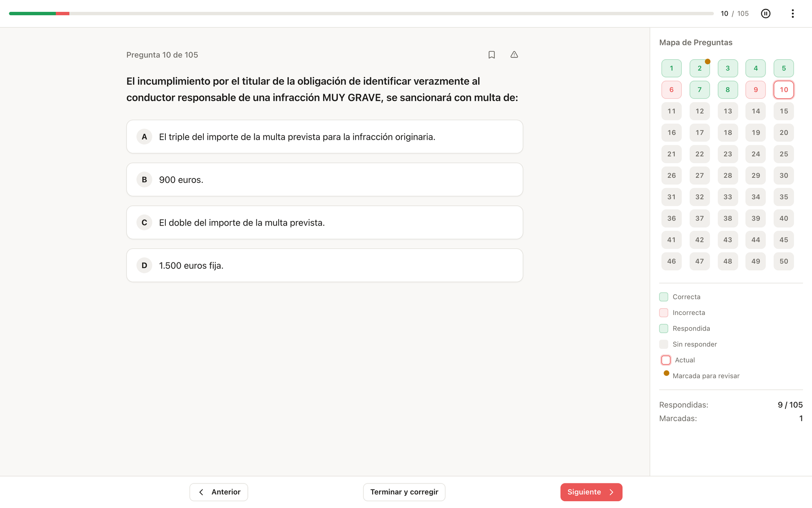This screenshot has width=812, height=508.
Task: Jump to incorrect question 9
Action: point(756,90)
